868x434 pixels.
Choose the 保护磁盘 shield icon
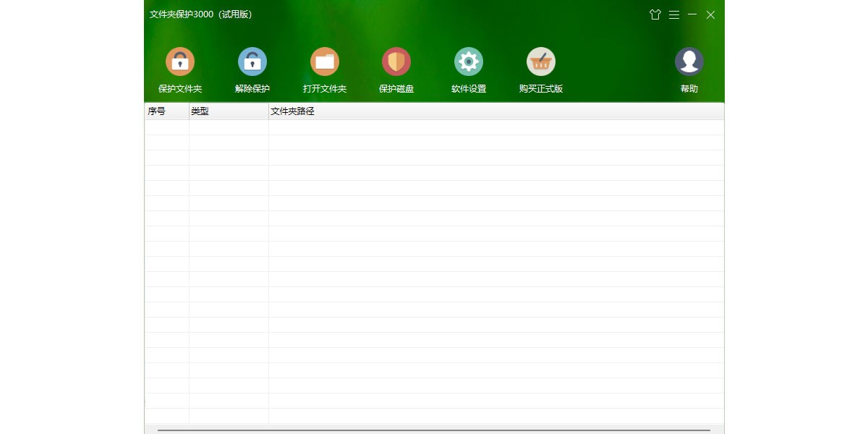coord(396,61)
